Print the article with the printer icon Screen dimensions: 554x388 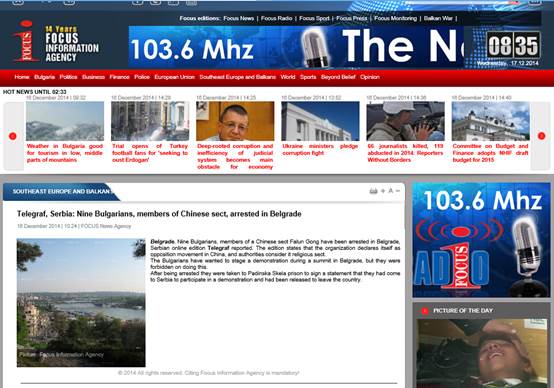click(373, 191)
